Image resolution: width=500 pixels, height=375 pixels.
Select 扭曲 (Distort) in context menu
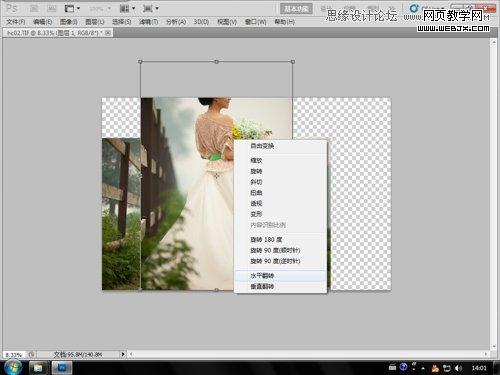coord(280,192)
